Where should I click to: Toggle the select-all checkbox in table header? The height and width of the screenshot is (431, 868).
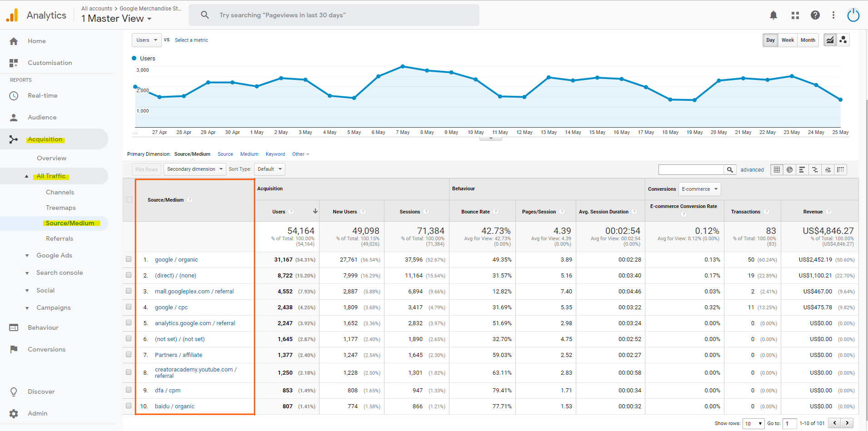point(129,200)
